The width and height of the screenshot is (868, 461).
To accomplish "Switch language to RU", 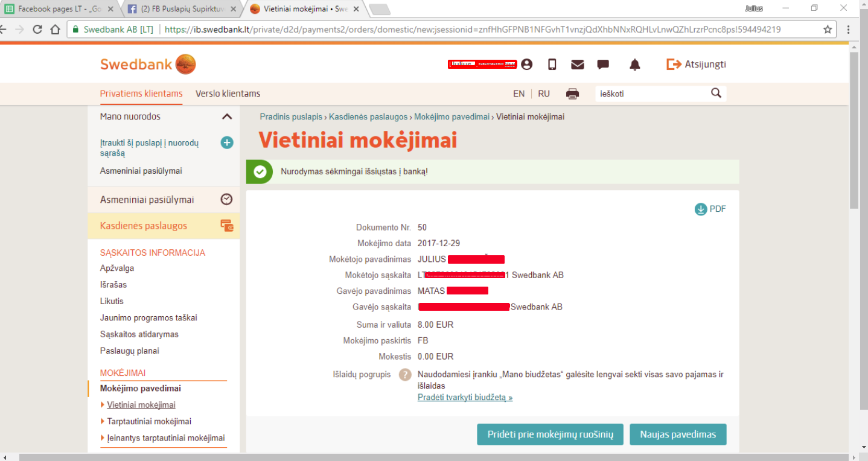I will click(x=544, y=94).
